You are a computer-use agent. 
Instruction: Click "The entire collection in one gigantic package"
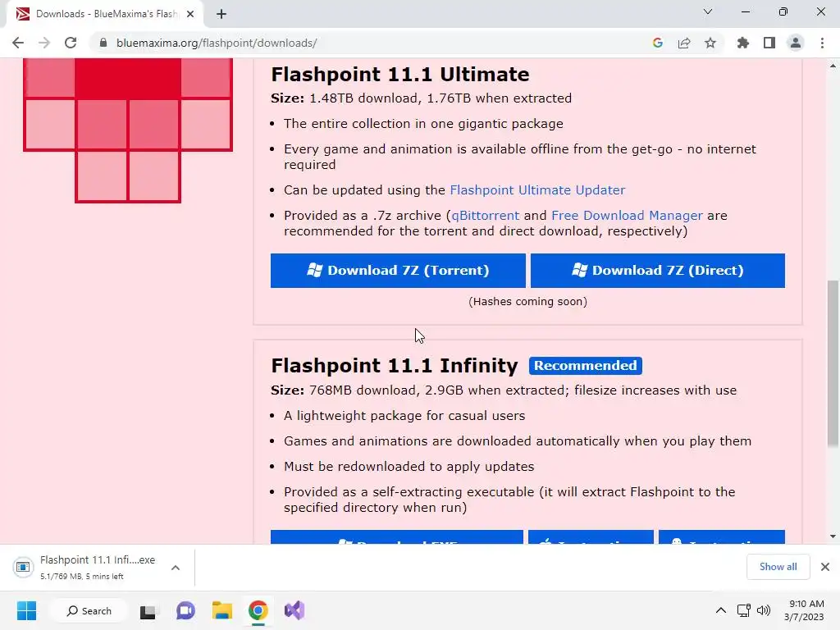click(x=423, y=124)
